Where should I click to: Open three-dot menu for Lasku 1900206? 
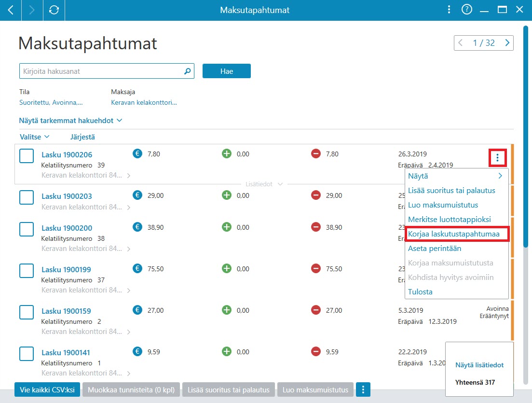tap(497, 157)
